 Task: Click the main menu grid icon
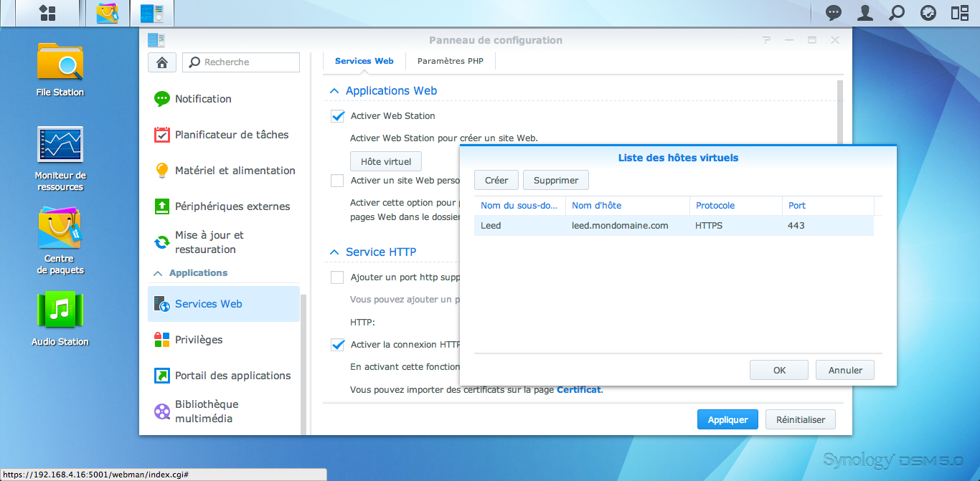pyautogui.click(x=47, y=13)
